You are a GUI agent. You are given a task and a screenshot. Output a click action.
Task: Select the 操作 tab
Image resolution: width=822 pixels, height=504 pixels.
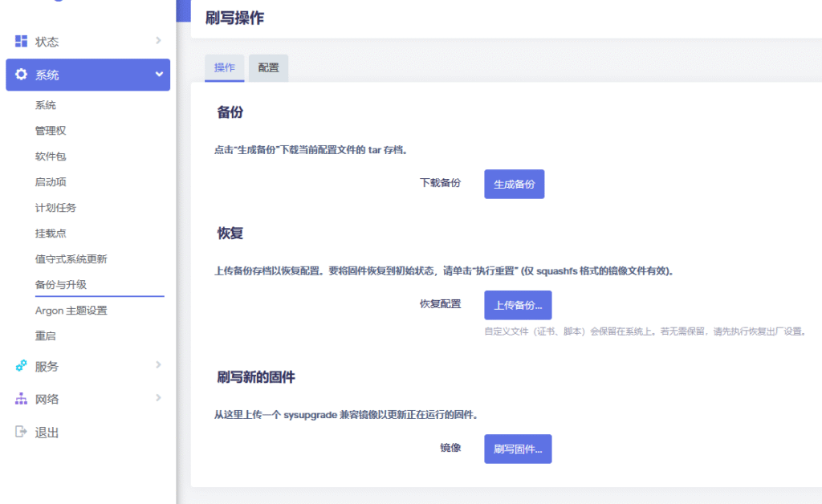tap(225, 68)
